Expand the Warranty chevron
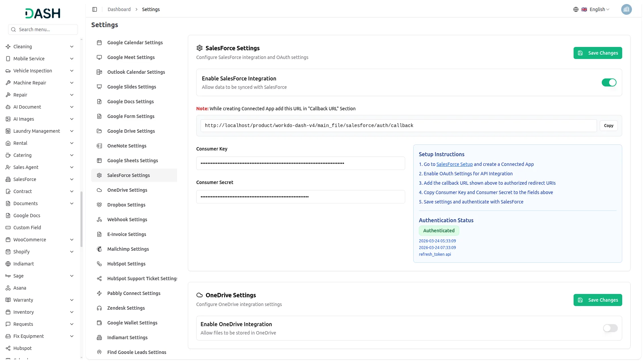The width and height of the screenshot is (644, 362). [72, 300]
